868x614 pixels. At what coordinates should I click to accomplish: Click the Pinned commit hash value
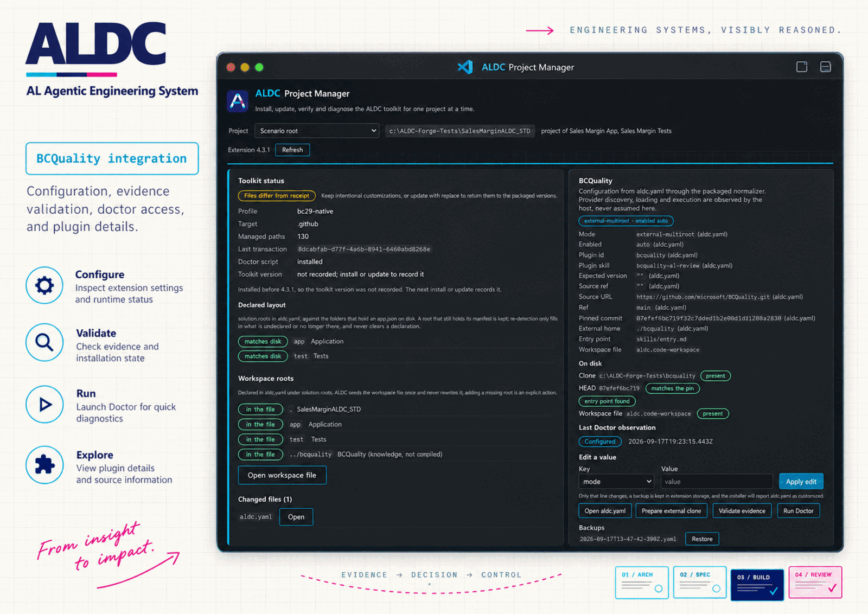(x=709, y=318)
